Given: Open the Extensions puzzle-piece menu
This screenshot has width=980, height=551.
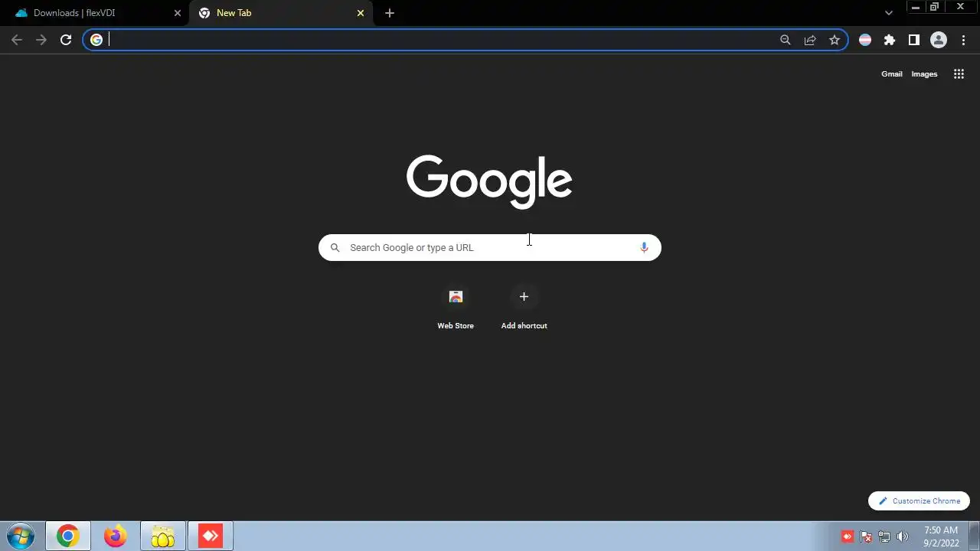Looking at the screenshot, I should (x=890, y=40).
